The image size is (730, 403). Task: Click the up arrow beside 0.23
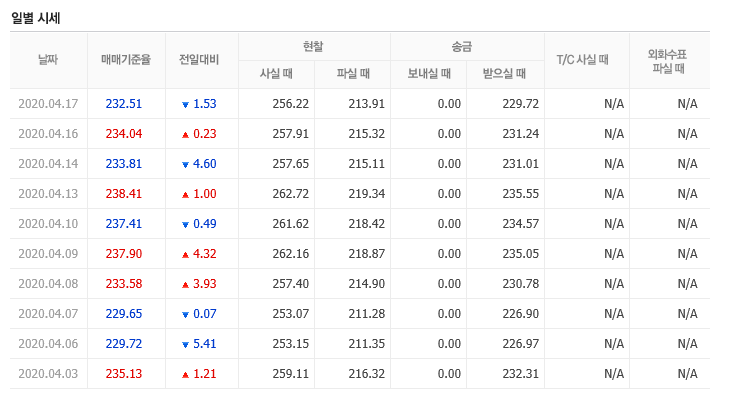[185, 134]
